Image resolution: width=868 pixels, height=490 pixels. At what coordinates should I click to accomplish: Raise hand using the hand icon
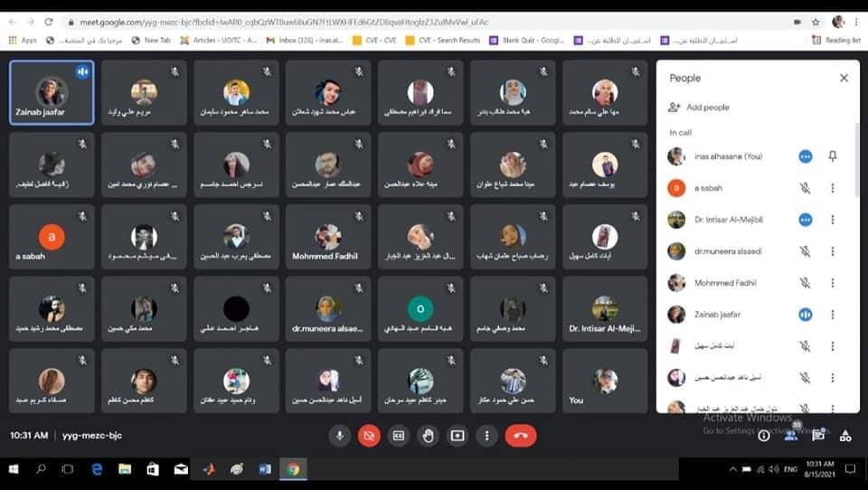pyautogui.click(x=428, y=436)
